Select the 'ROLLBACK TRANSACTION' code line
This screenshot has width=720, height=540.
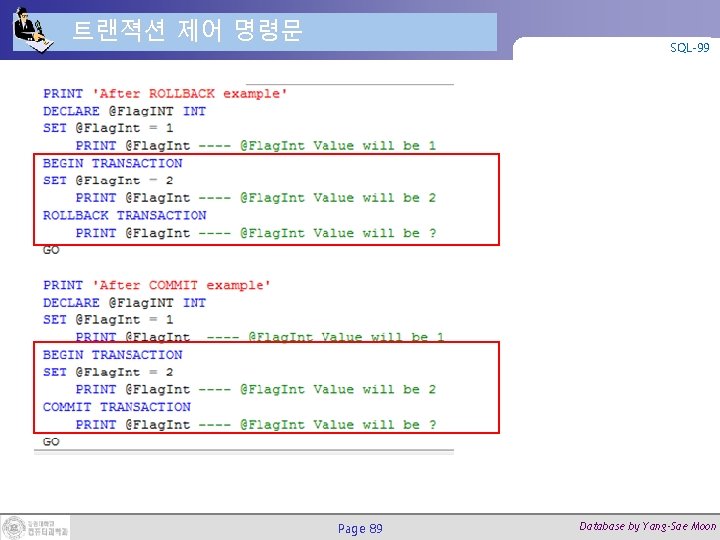click(124, 215)
